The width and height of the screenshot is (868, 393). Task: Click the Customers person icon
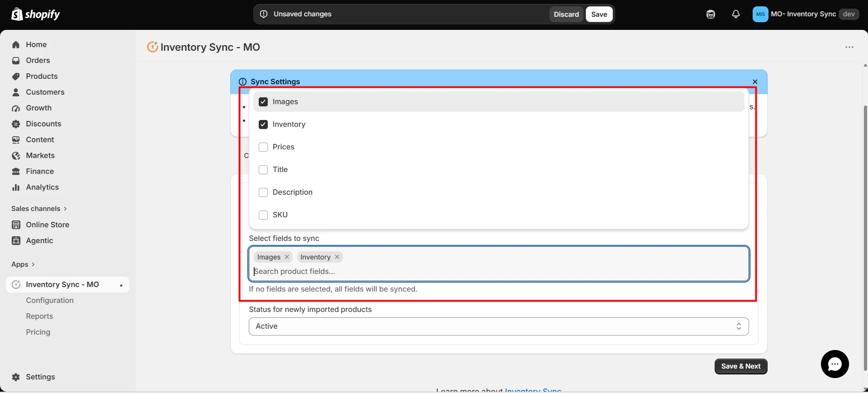point(16,92)
